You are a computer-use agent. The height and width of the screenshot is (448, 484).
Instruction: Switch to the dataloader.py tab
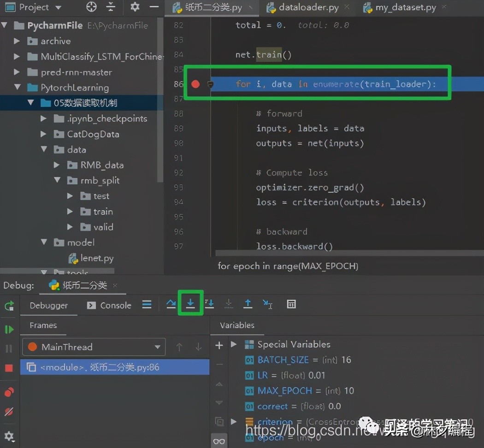pos(308,7)
